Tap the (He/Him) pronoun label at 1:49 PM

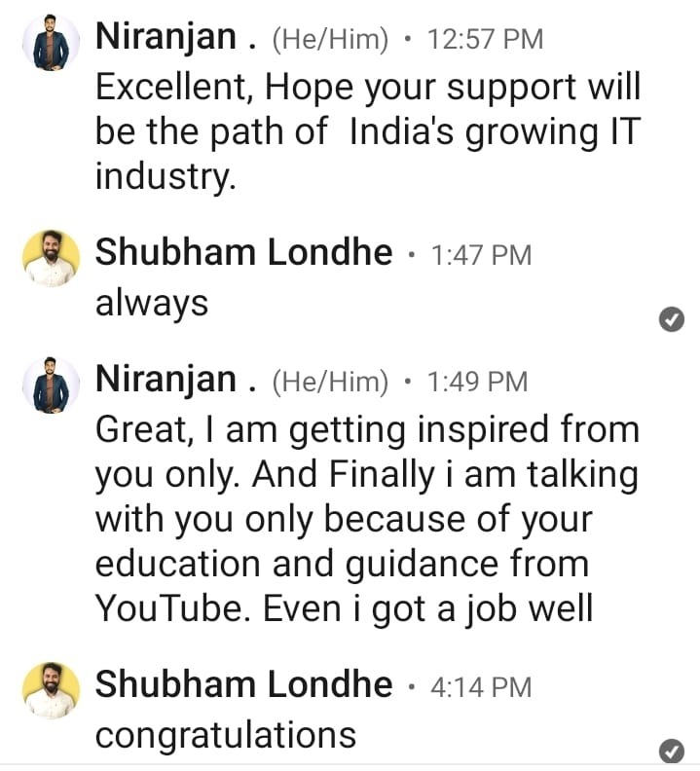click(x=330, y=382)
